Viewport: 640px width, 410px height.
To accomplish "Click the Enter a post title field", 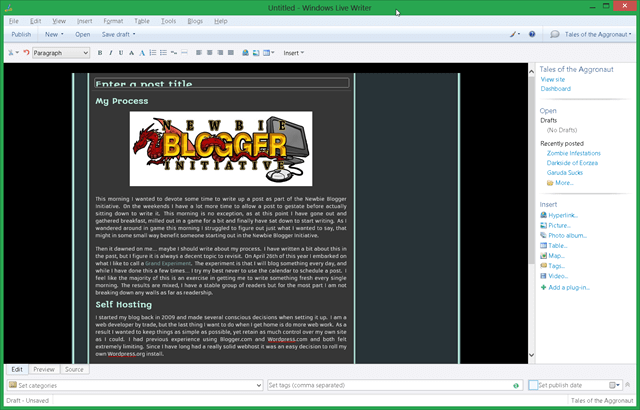I will click(x=222, y=83).
